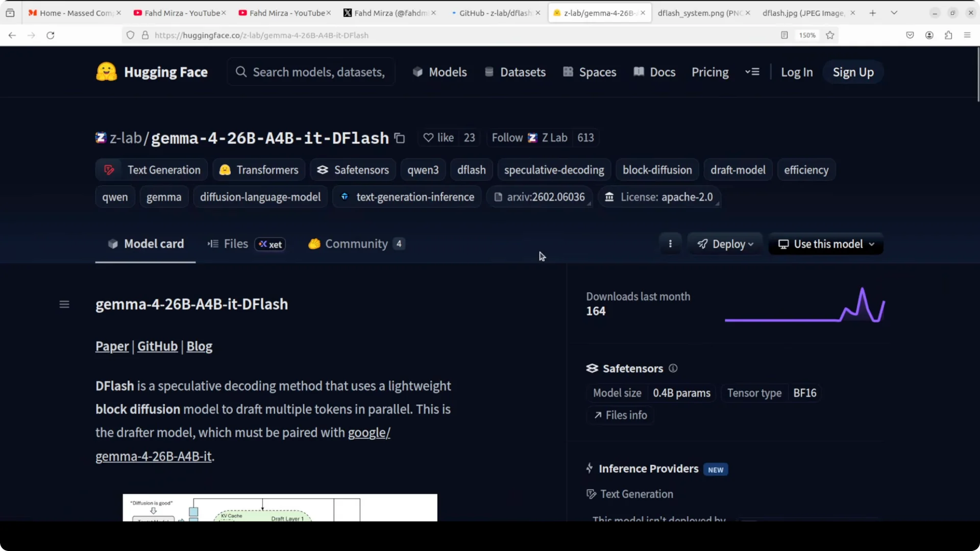List all tabs dropdown arrow
The width and height of the screenshot is (980, 551).
pyautogui.click(x=894, y=13)
